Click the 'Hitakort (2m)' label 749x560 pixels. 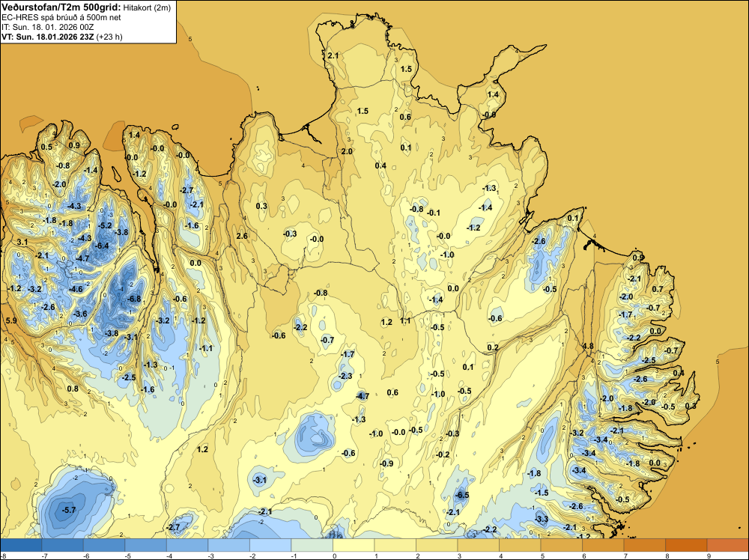pos(147,7)
